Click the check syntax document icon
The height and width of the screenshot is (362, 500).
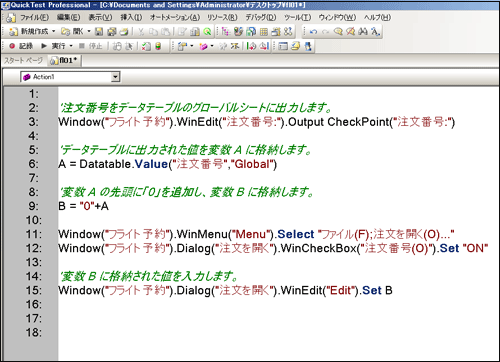tap(146, 46)
